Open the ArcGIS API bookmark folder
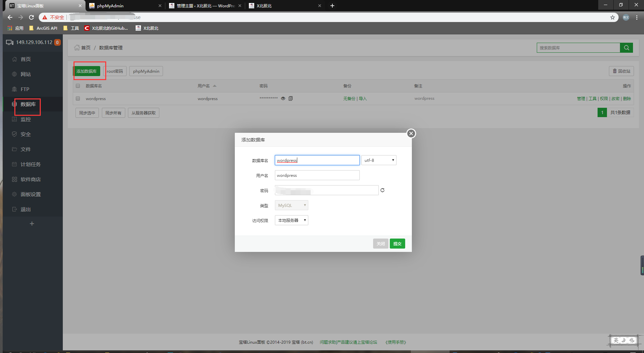 43,28
